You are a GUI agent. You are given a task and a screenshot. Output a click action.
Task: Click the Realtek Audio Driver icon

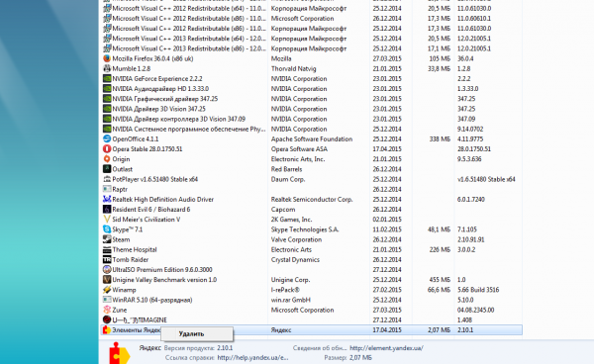pos(107,200)
